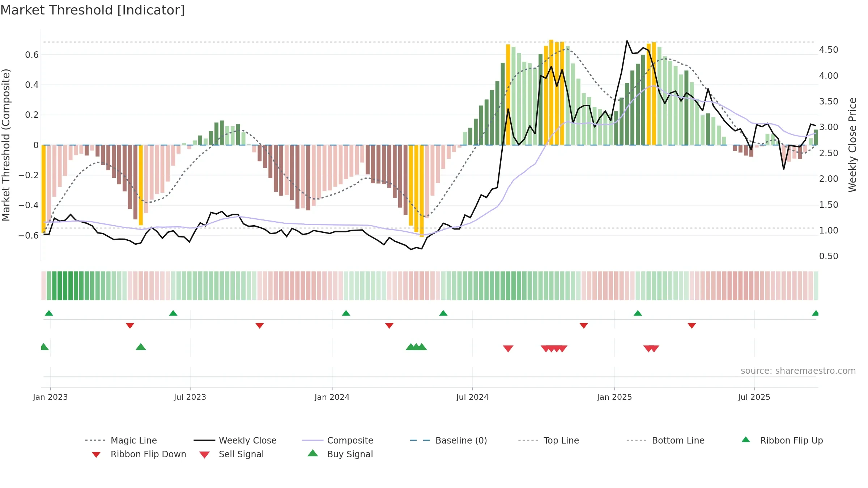Click the Jul 2023 x-axis label

pyautogui.click(x=190, y=397)
